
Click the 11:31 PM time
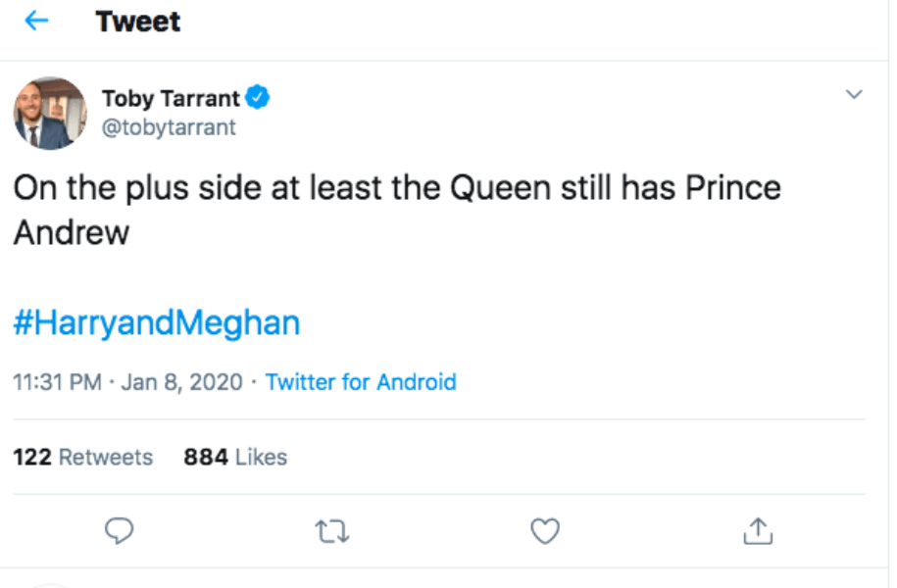pyautogui.click(x=57, y=381)
